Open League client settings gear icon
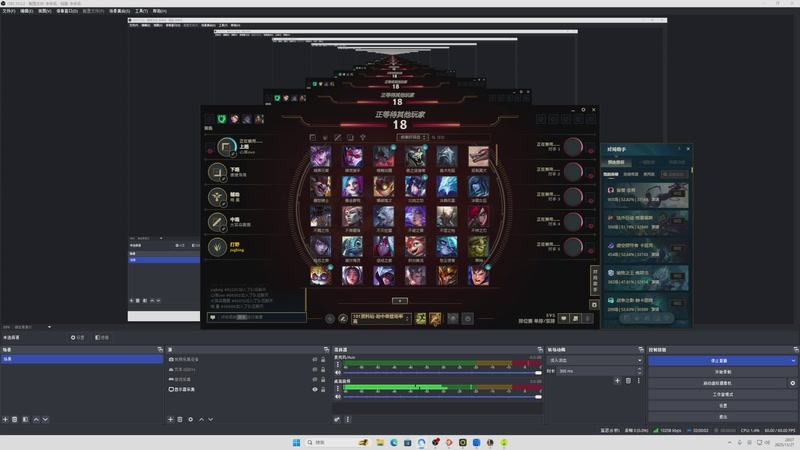 (x=583, y=110)
